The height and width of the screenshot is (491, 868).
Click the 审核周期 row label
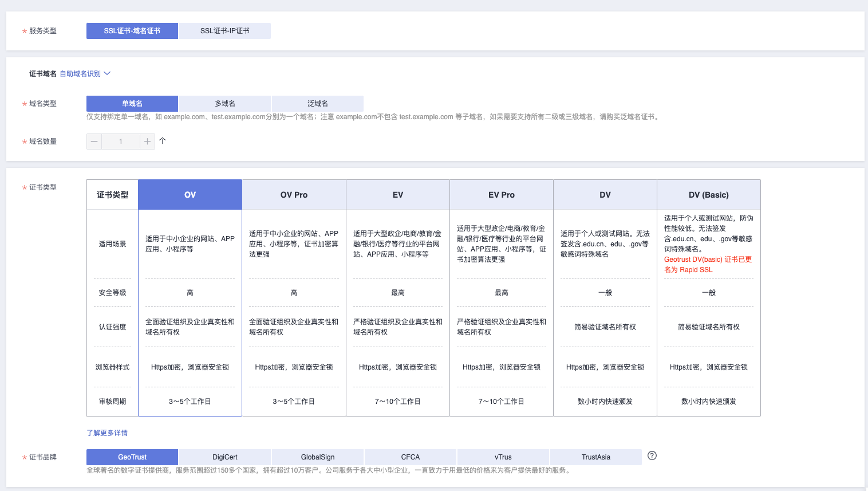pos(112,402)
